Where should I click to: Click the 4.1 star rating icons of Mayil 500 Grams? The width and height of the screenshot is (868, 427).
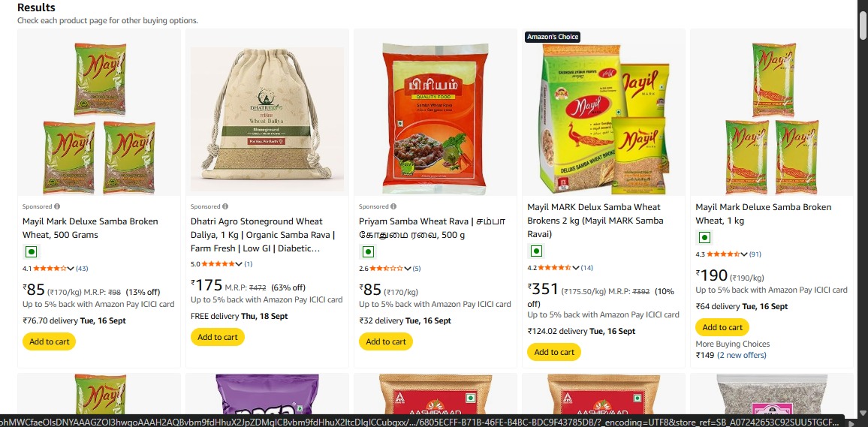[50, 268]
